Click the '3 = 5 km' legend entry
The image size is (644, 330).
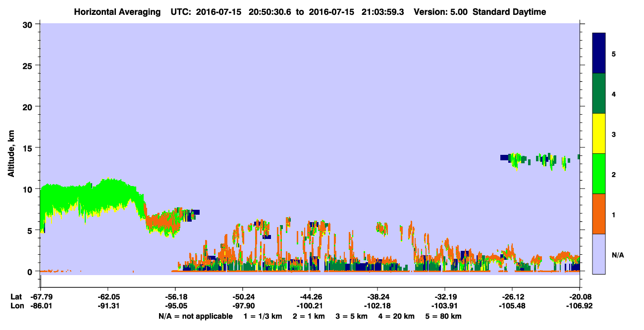[351, 316]
